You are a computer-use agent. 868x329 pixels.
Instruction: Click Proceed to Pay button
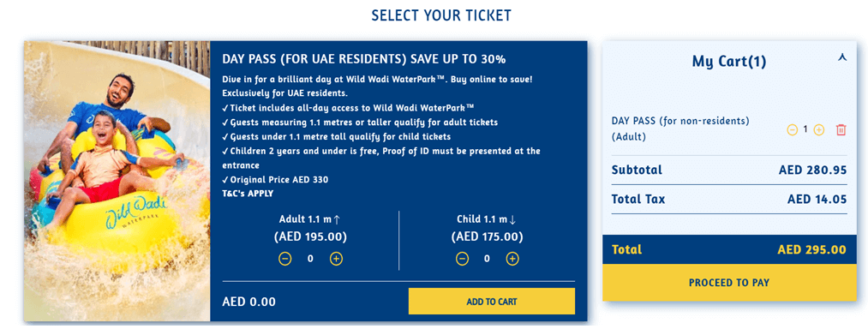(729, 283)
